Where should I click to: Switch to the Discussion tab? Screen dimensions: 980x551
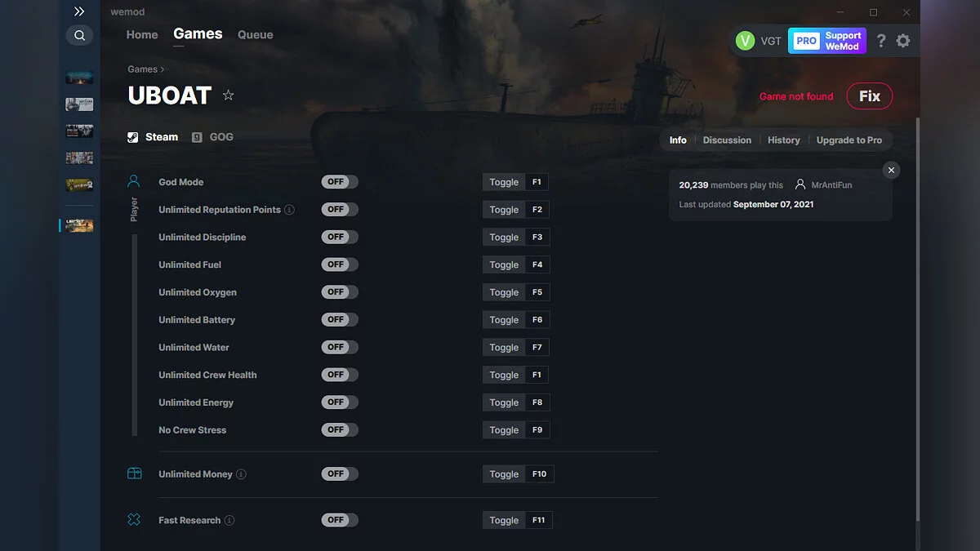[x=726, y=140]
